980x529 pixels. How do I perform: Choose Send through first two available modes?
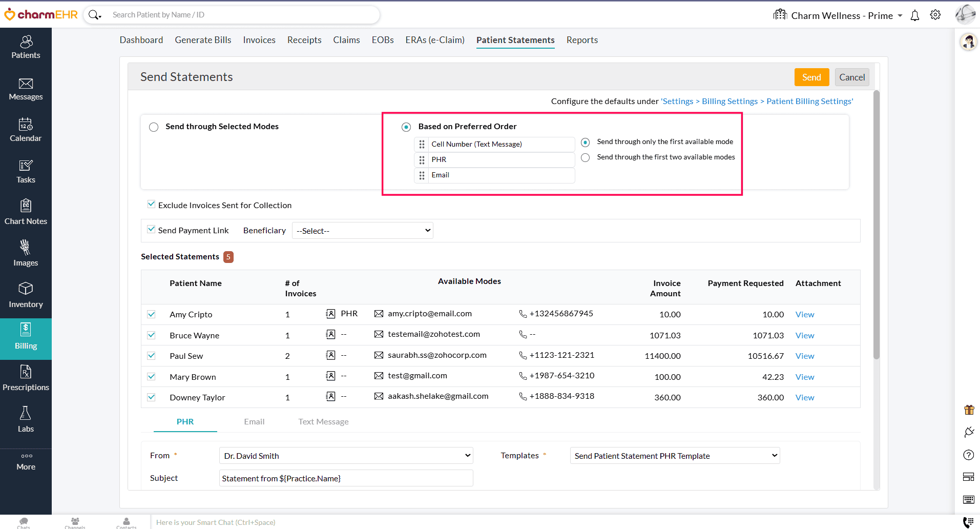coord(586,158)
